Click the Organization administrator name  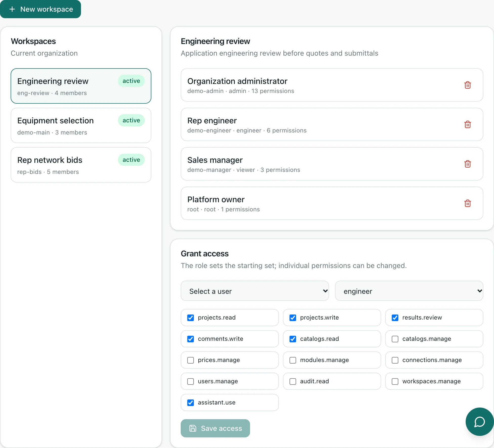point(237,81)
